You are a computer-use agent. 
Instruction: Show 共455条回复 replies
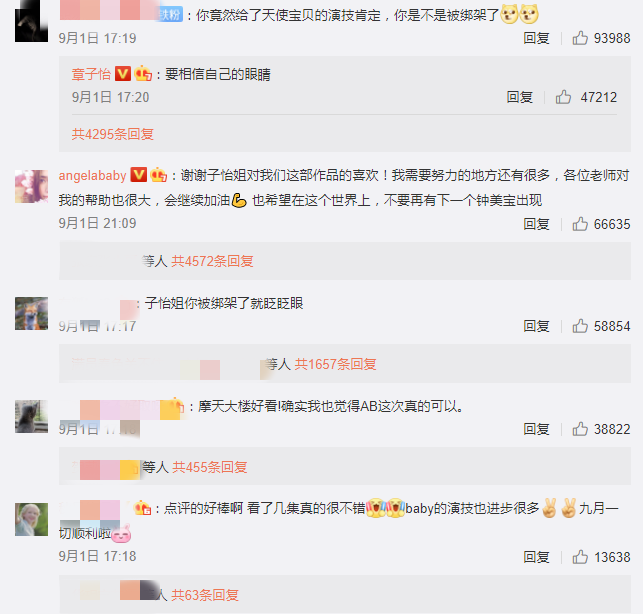[210, 467]
